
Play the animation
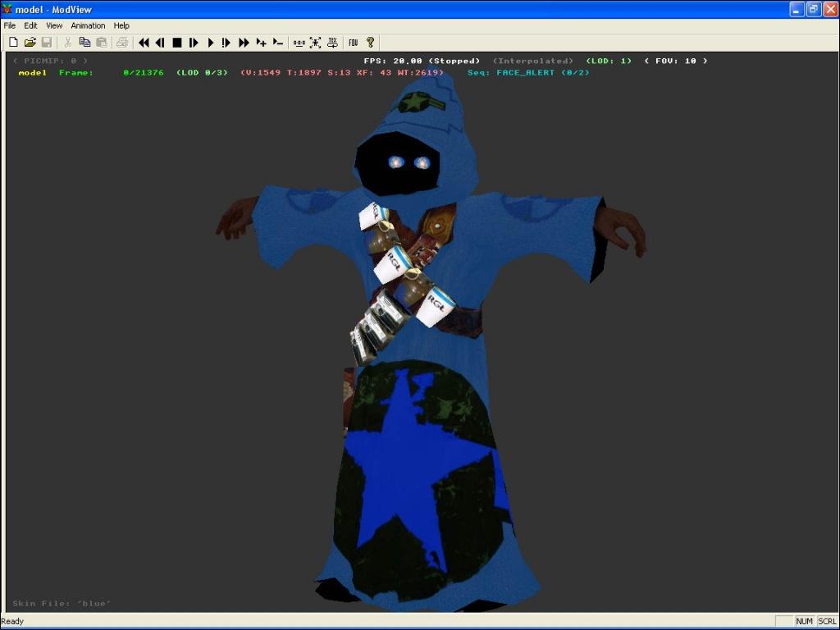[x=210, y=43]
